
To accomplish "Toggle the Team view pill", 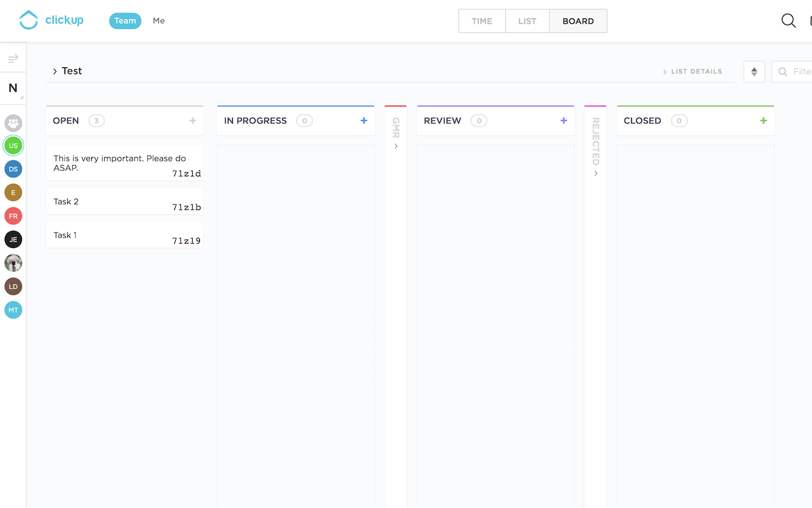I will coord(125,21).
